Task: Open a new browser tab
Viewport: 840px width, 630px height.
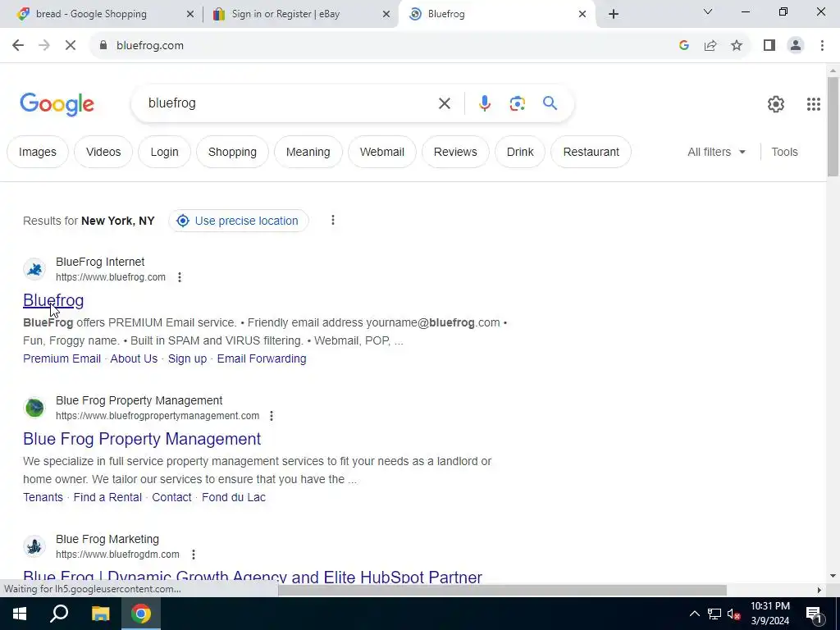Action: tap(614, 14)
